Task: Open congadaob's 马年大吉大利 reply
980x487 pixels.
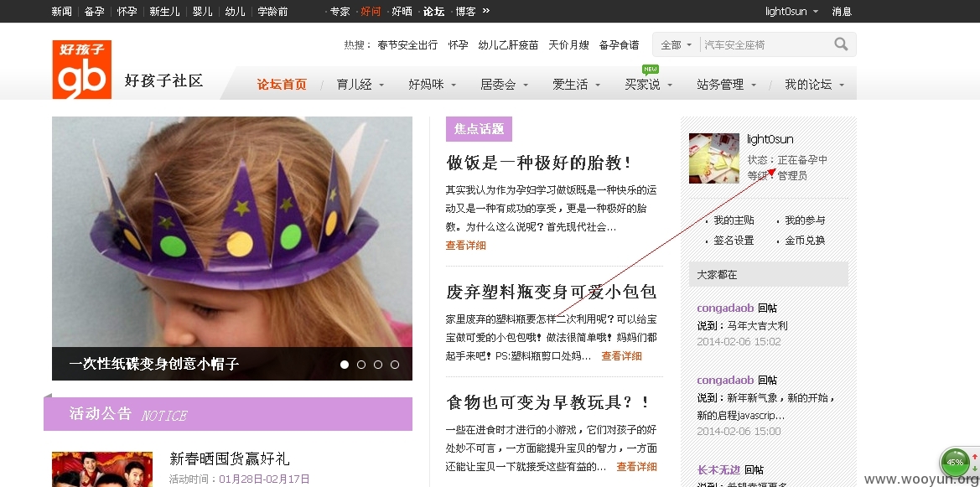Action: pyautogui.click(x=758, y=326)
